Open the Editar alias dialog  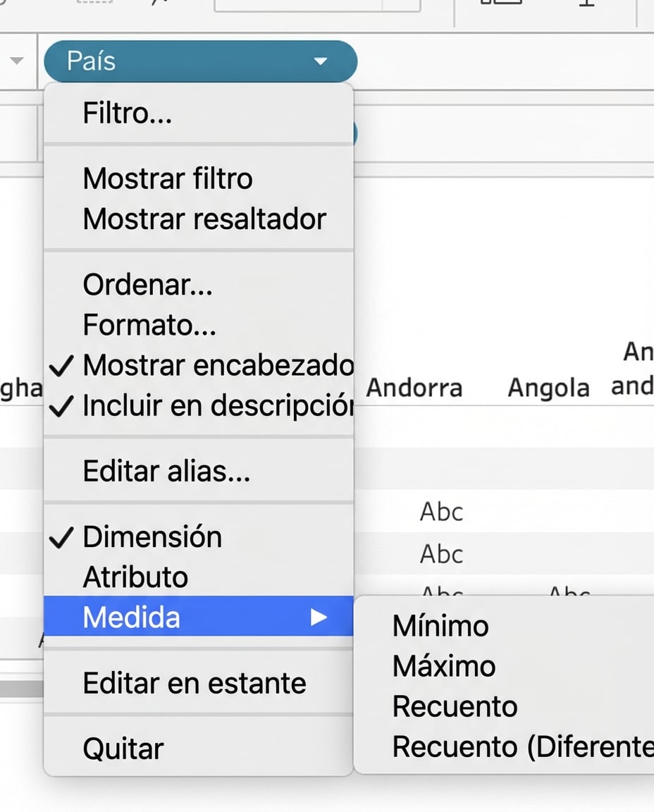pyautogui.click(x=166, y=471)
